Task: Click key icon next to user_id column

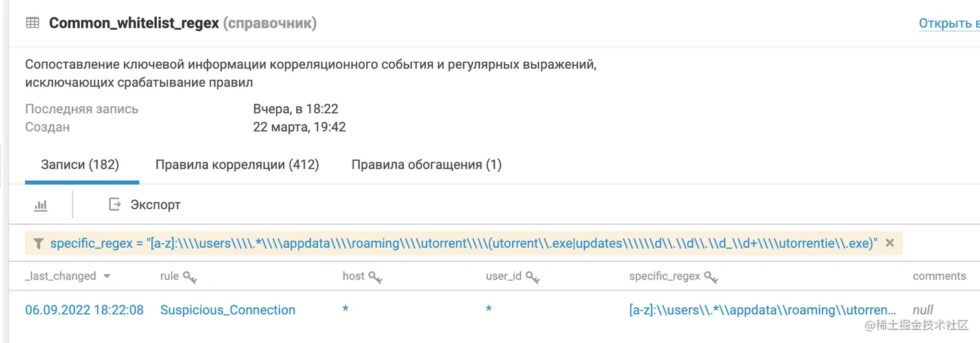Action: click(533, 277)
